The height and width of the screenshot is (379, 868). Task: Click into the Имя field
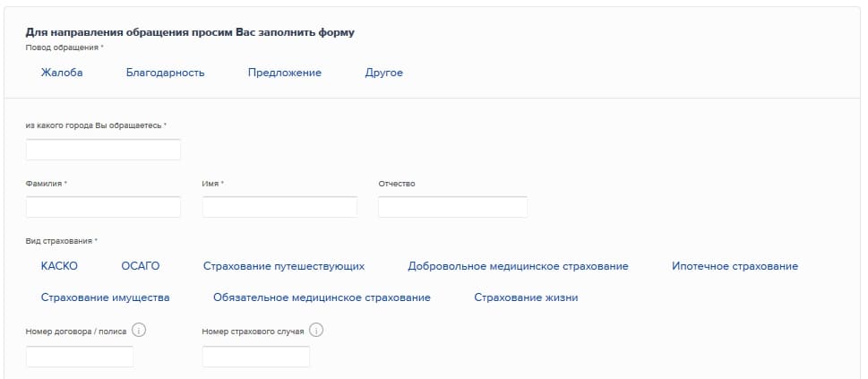coord(279,207)
